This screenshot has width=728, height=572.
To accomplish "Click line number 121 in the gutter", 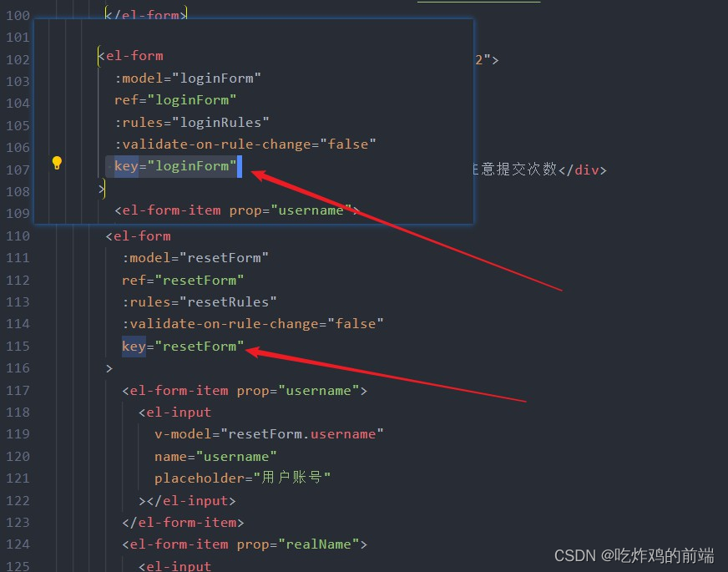I will pyautogui.click(x=18, y=478).
